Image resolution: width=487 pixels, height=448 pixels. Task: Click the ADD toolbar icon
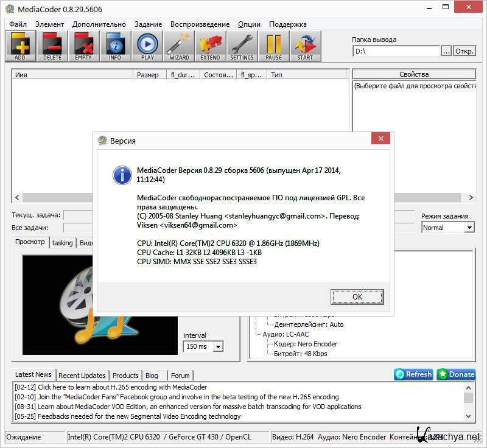point(21,46)
